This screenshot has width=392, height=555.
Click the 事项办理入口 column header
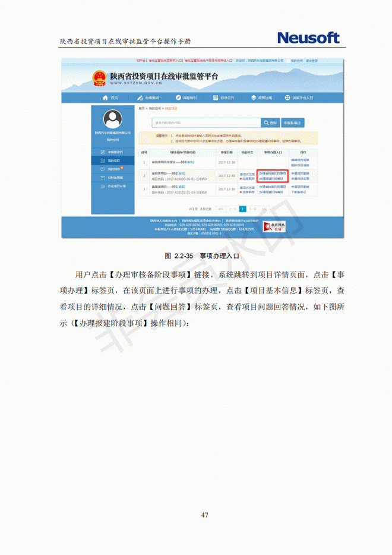click(x=273, y=152)
